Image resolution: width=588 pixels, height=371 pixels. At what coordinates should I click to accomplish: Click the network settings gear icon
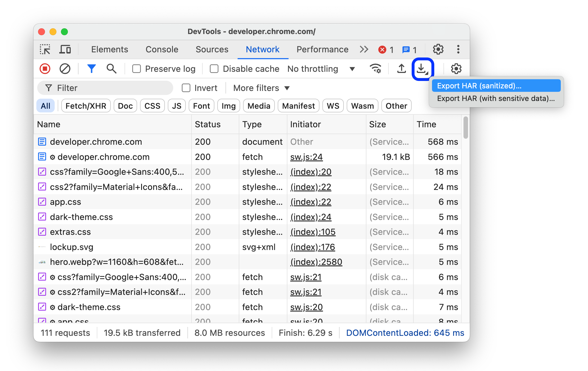point(456,68)
